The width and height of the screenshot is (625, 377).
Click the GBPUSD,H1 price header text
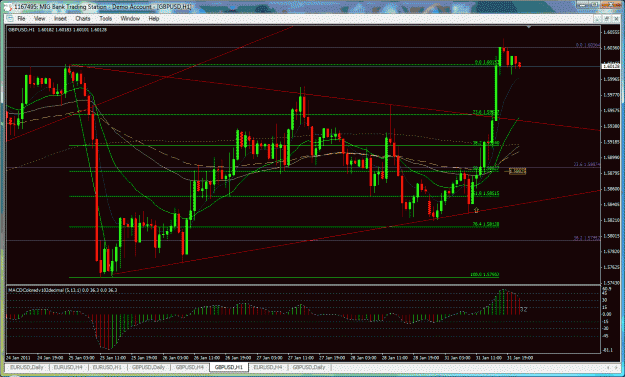tap(57, 30)
